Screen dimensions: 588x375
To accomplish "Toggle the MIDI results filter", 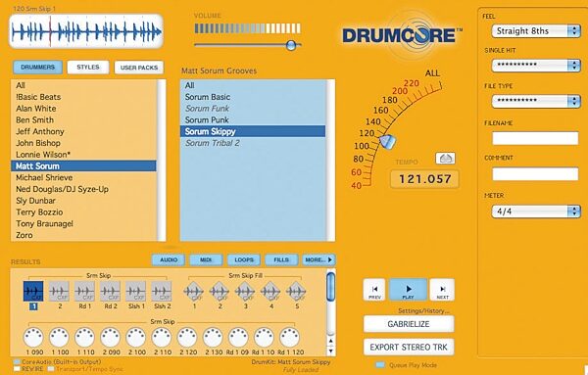I will point(206,259).
